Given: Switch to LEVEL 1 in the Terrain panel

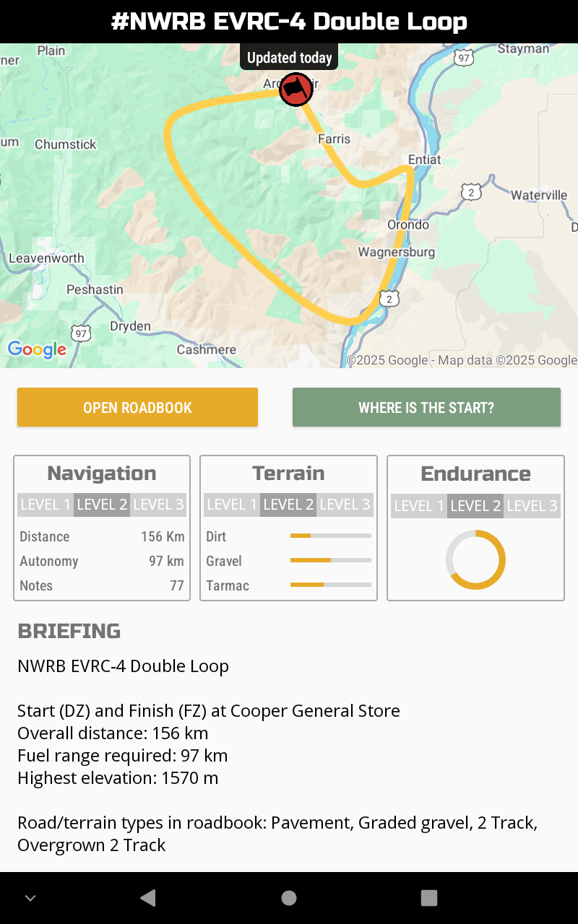Looking at the screenshot, I should tap(231, 505).
